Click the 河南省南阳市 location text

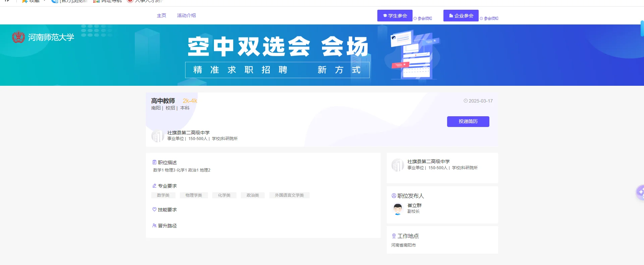404,245
